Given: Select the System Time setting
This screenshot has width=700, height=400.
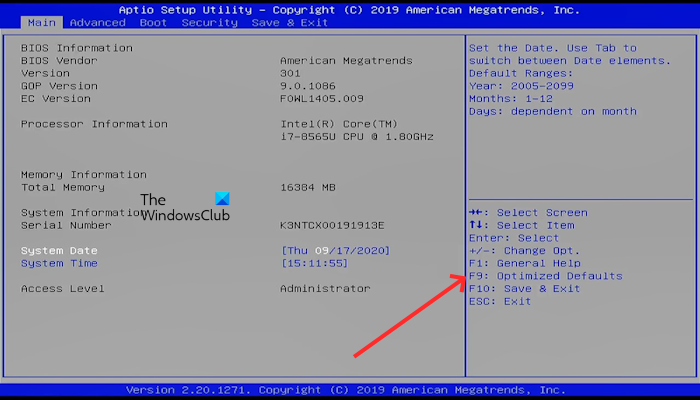Looking at the screenshot, I should pyautogui.click(x=59, y=263).
